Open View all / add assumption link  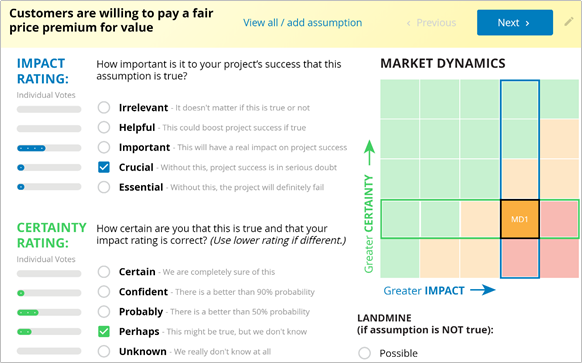tap(303, 23)
